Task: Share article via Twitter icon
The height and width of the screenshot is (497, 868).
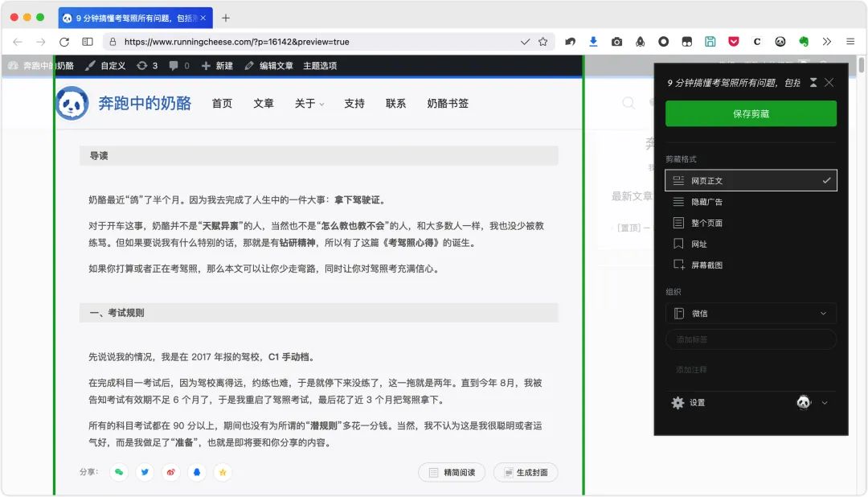Action: click(x=145, y=472)
